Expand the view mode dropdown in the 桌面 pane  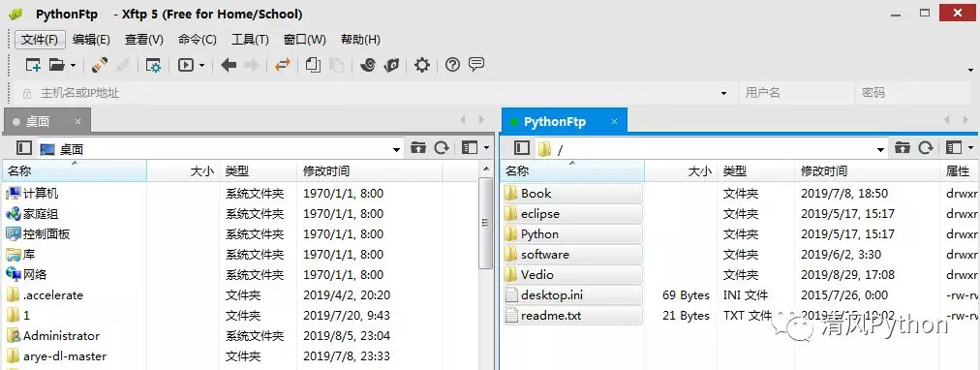point(486,149)
